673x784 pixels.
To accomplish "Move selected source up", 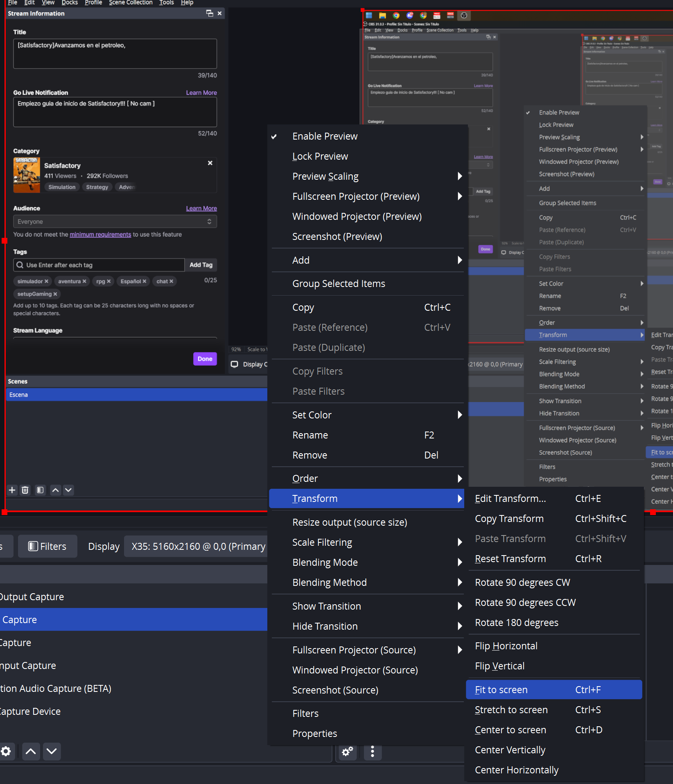I will pos(31,751).
